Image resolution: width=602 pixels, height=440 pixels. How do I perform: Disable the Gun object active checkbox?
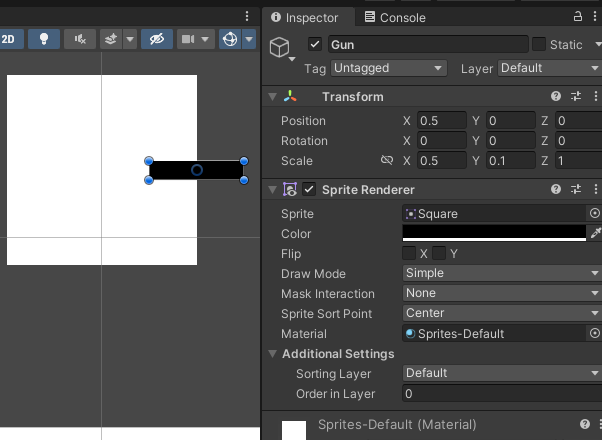click(315, 44)
